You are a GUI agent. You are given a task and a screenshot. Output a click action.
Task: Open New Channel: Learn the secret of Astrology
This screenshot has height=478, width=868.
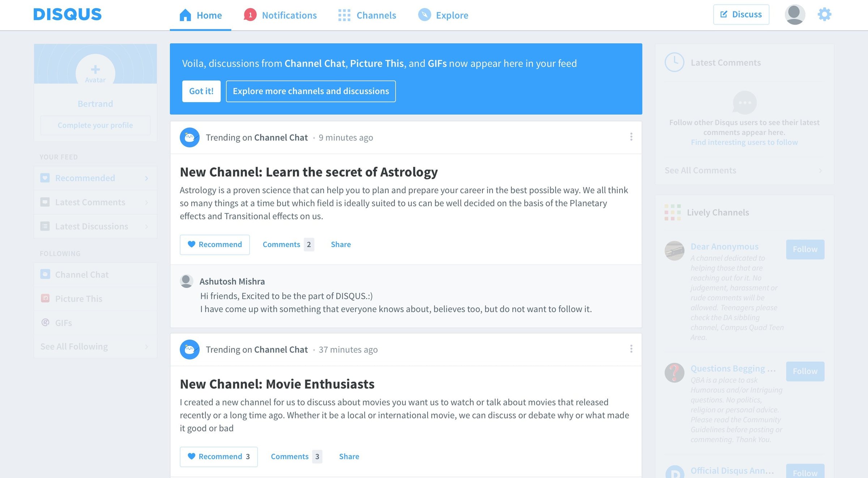[x=309, y=172]
